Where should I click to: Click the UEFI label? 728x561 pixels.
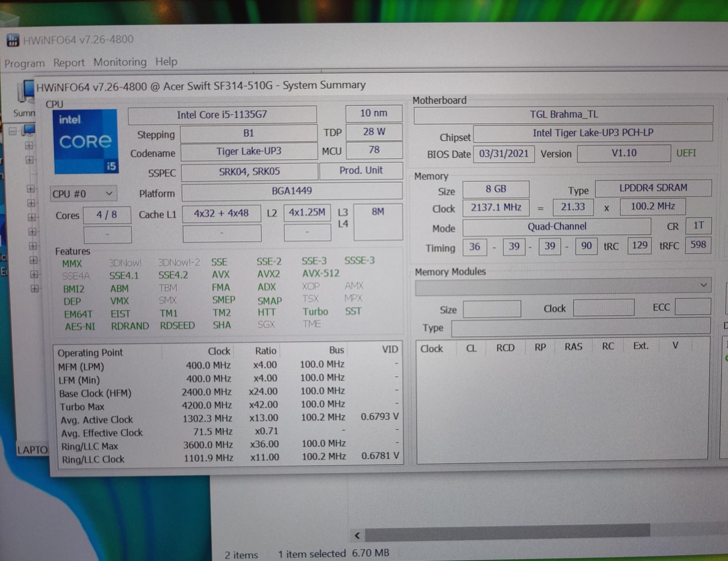(686, 153)
